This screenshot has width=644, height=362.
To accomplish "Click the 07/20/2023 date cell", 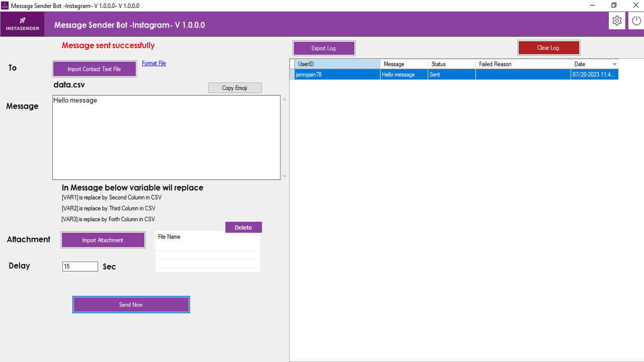I will coord(594,74).
